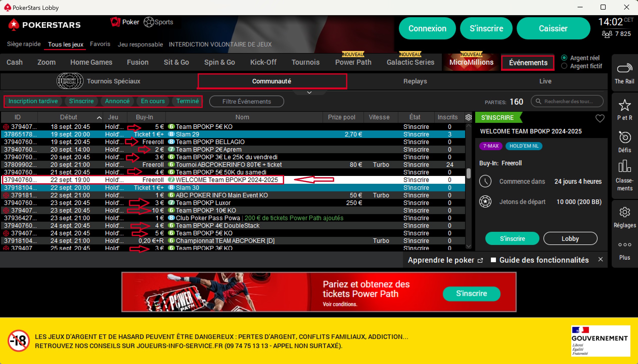This screenshot has width=638, height=364.
Task: Click the HOLD'EM NL tag
Action: click(524, 146)
